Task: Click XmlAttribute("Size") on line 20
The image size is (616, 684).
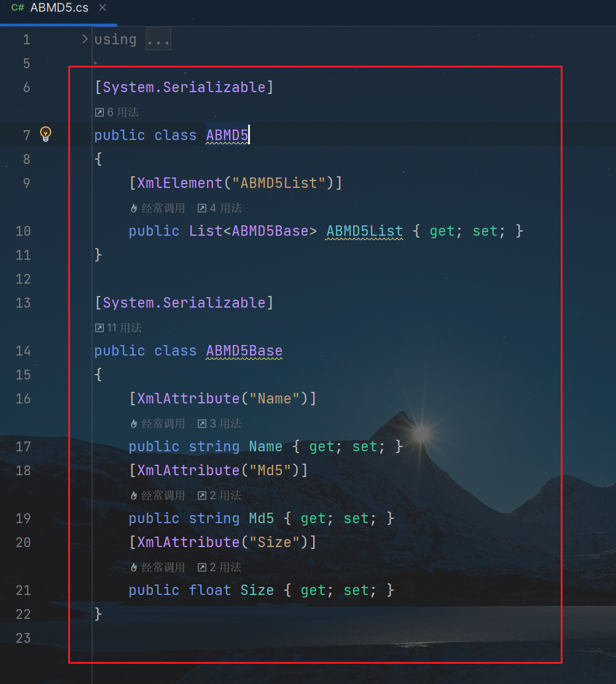Action: click(222, 542)
